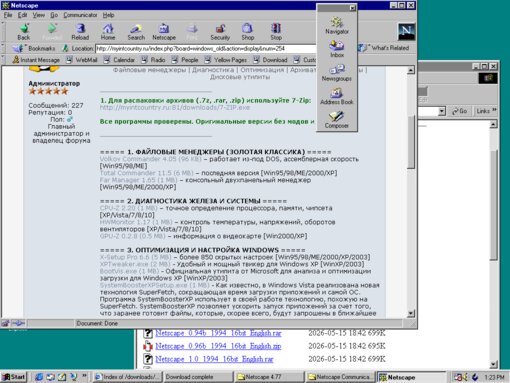510x383 pixels.
Task: Click the Netscape toolbar icon
Action: click(164, 32)
